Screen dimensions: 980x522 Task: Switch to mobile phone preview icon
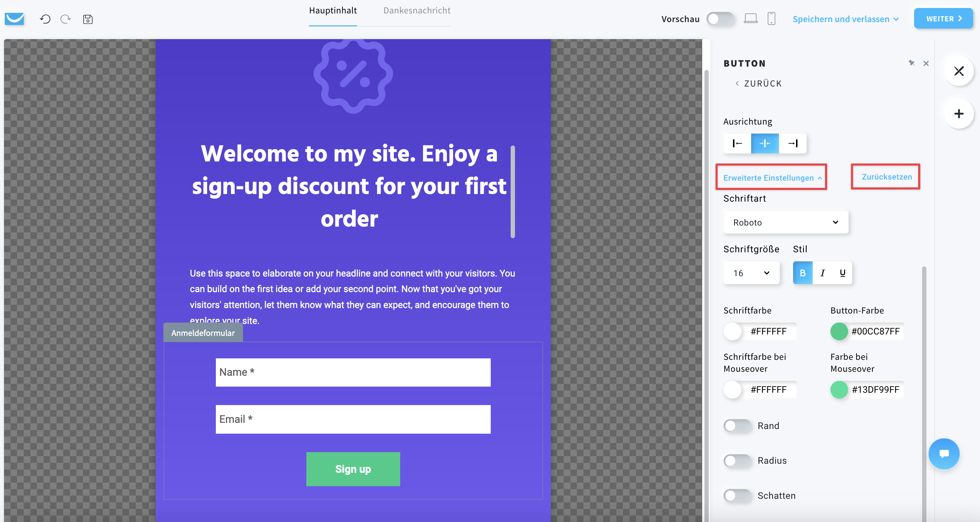pos(771,18)
